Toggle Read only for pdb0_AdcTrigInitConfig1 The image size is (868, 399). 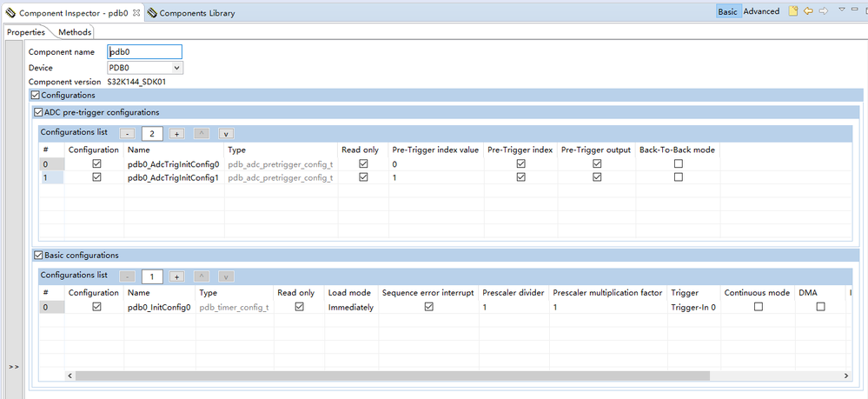click(x=363, y=177)
